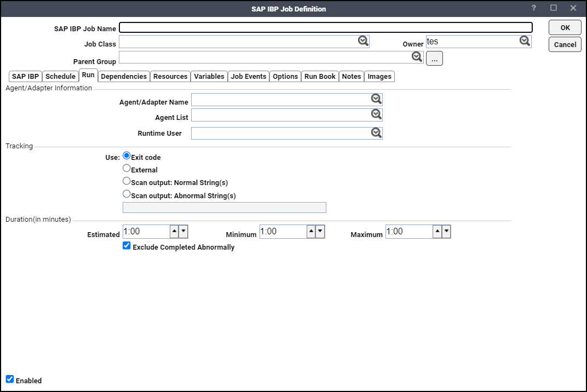Switch to the Options tab

coord(285,77)
